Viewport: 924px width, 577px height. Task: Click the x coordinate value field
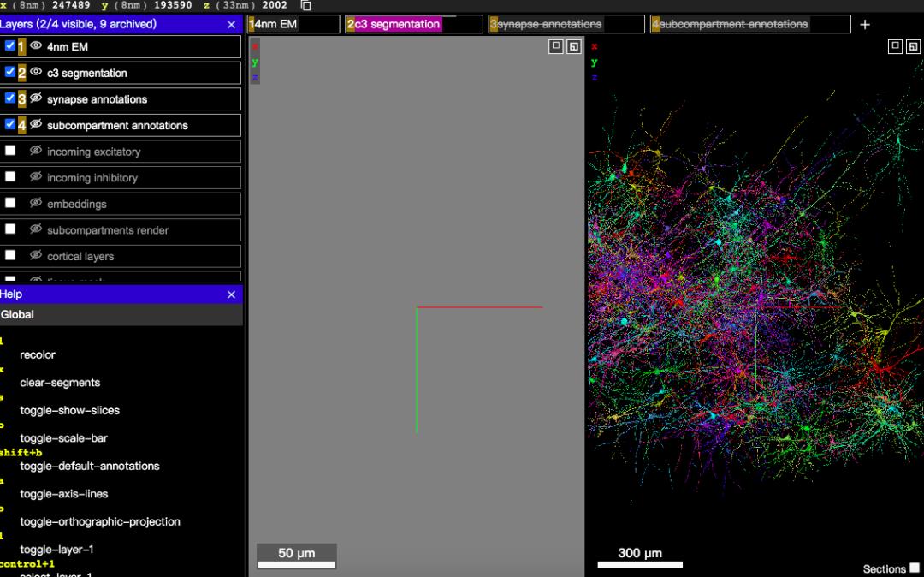69,5
